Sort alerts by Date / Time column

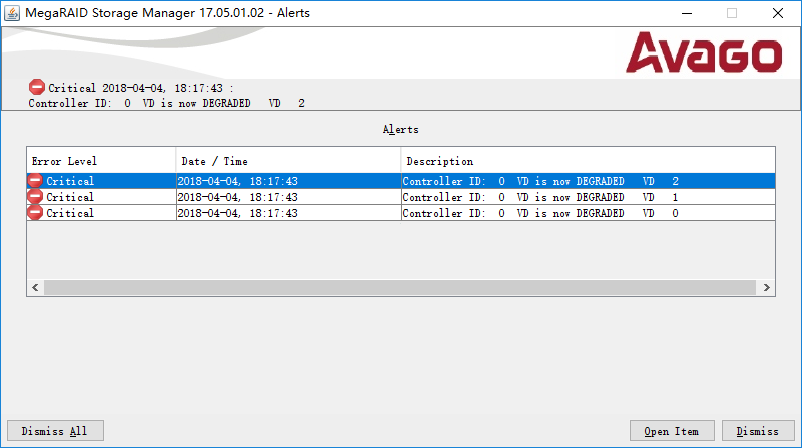tap(288, 161)
